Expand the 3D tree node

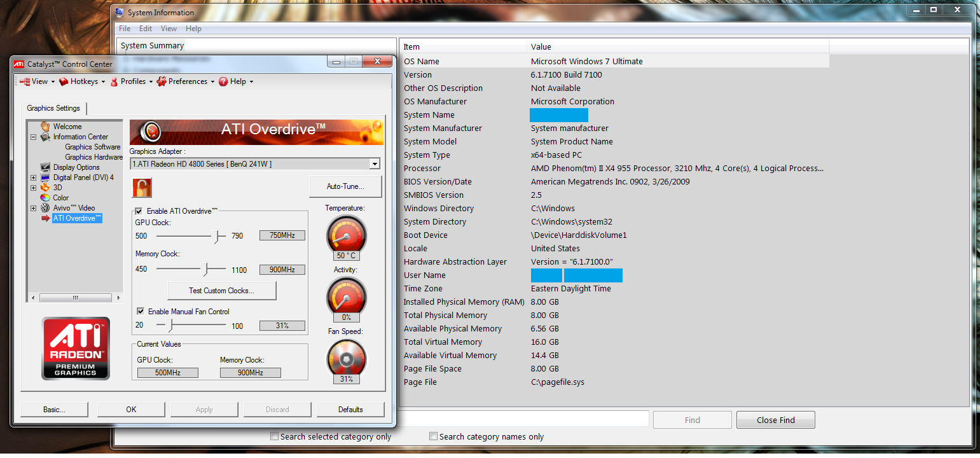tap(33, 188)
